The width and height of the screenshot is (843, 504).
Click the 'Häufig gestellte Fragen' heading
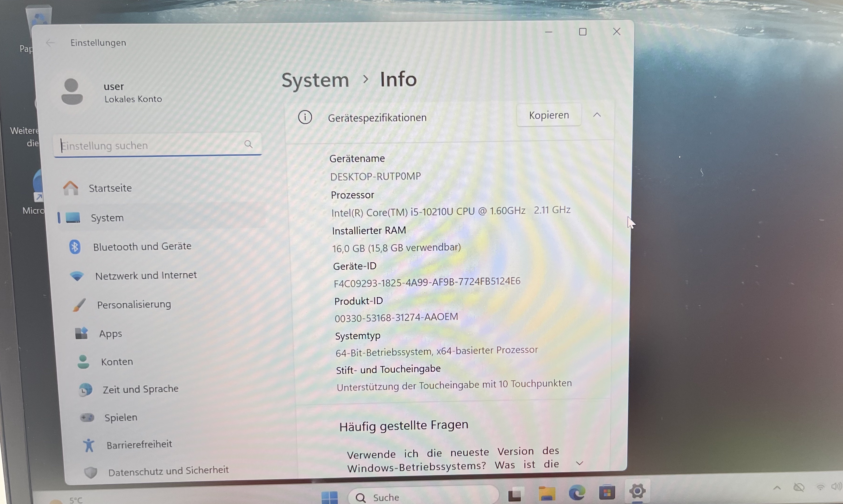pos(403,426)
